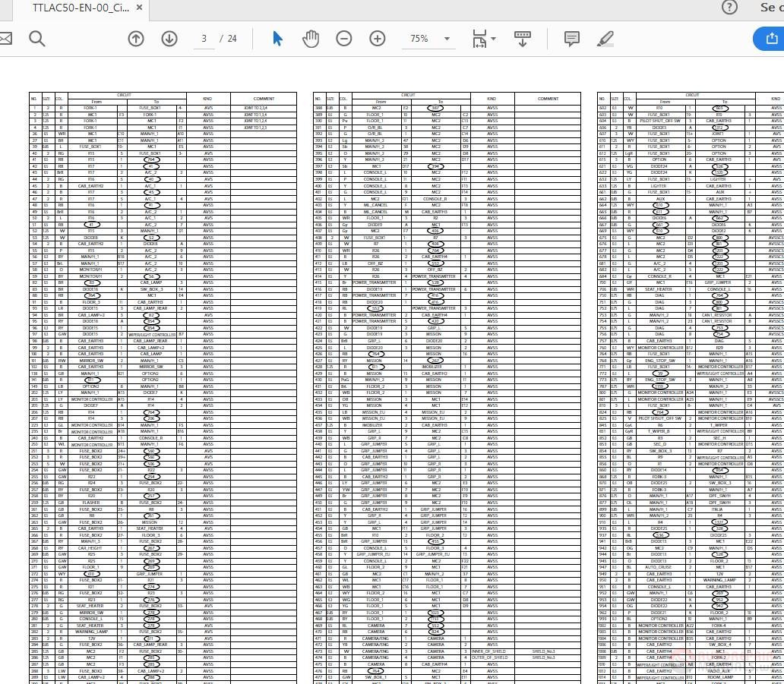Select the highlighter pen tool
The height and width of the screenshot is (684, 784).
click(605, 39)
